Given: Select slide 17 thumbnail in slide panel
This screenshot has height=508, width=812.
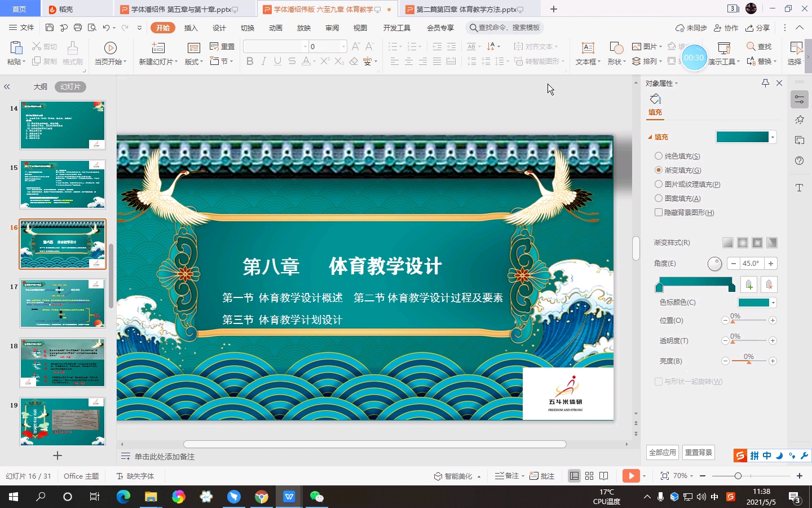Looking at the screenshot, I should [62, 304].
